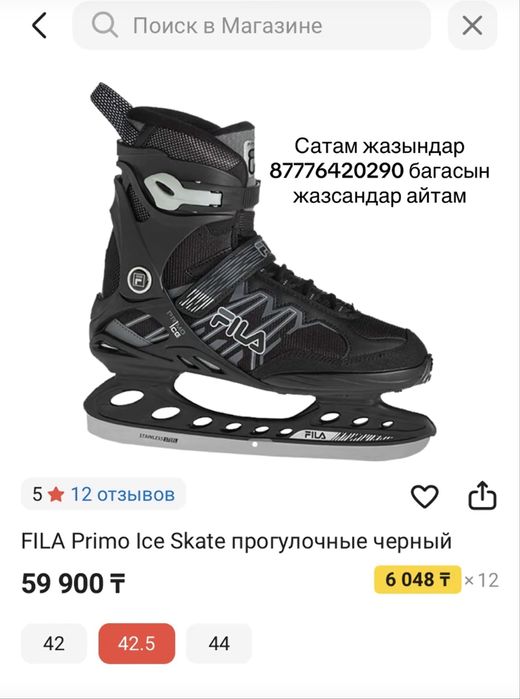The width and height of the screenshot is (520, 699).
Task: Select size 44
Action: (219, 643)
